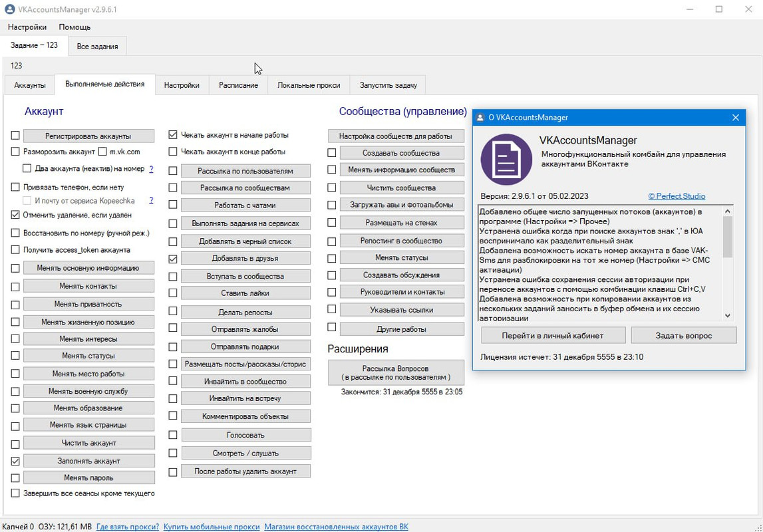The width and height of the screenshot is (763, 532).
Task: Open Купить мобильные прокси link
Action: click(212, 527)
